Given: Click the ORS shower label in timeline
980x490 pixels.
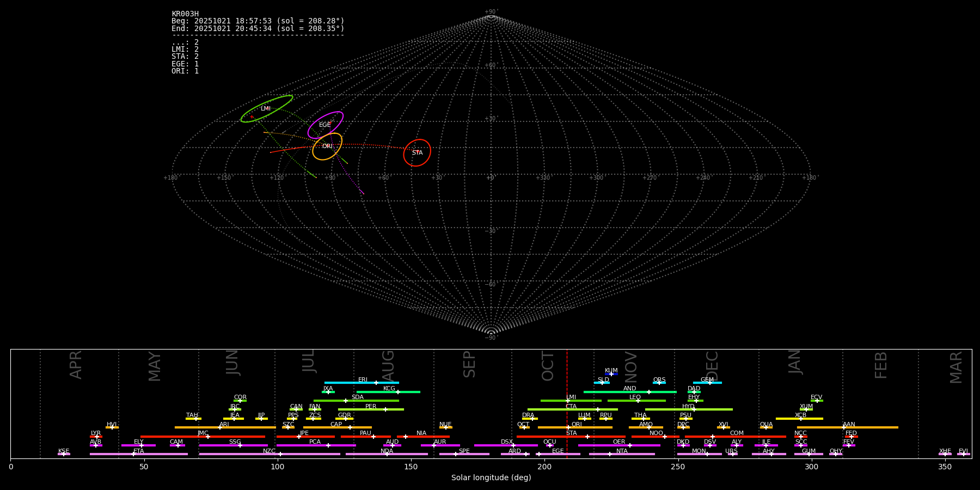Looking at the screenshot, I should (x=659, y=380).
